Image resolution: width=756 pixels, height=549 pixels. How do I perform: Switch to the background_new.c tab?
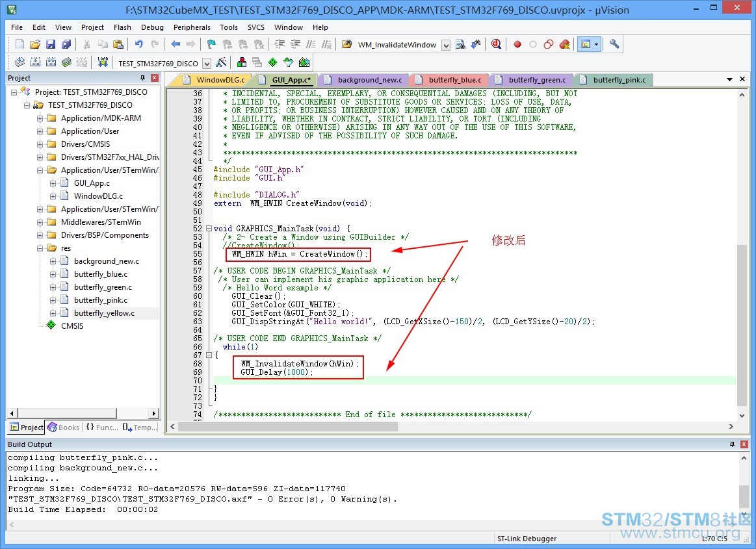pos(364,80)
